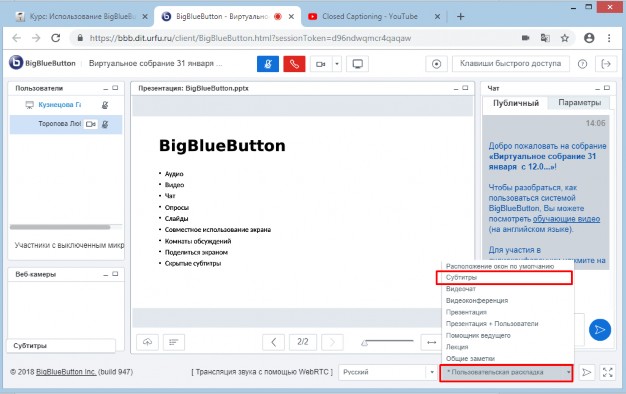Toggle the microphone icon next to Торопова

pos(105,124)
